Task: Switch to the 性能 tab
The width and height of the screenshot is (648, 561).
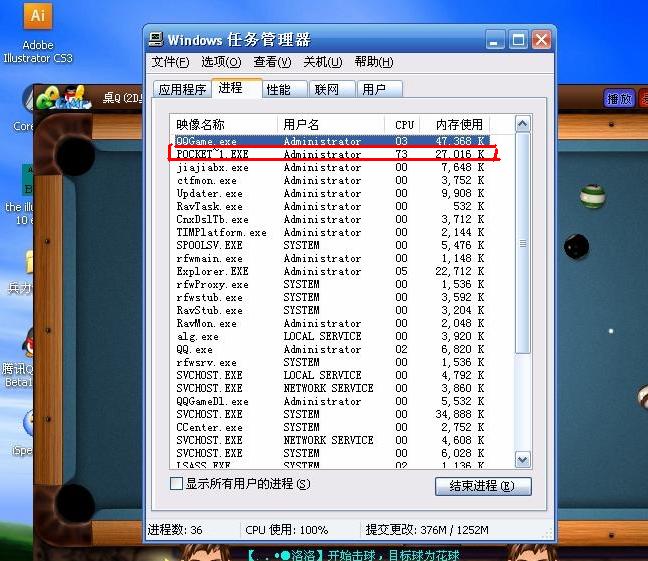Action: 284,89
